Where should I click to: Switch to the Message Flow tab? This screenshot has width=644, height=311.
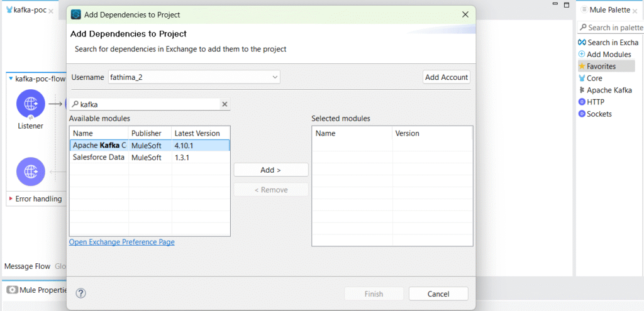(x=27, y=266)
